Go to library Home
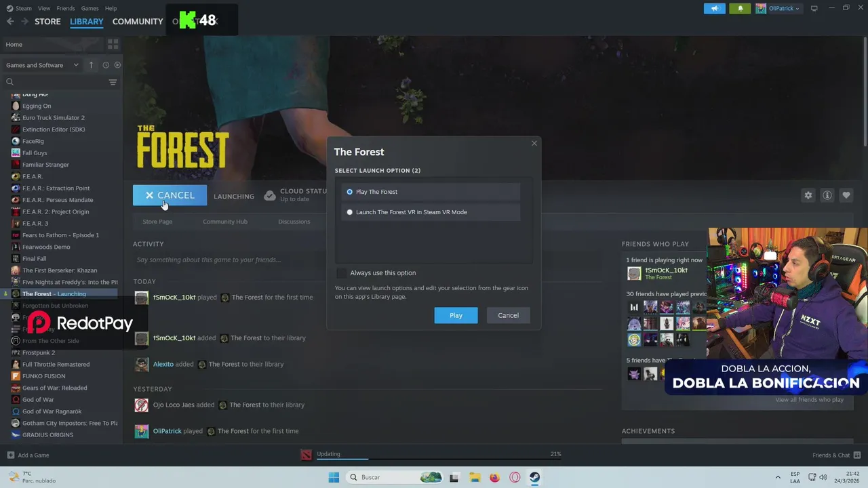The width and height of the screenshot is (868, 488). (x=53, y=44)
